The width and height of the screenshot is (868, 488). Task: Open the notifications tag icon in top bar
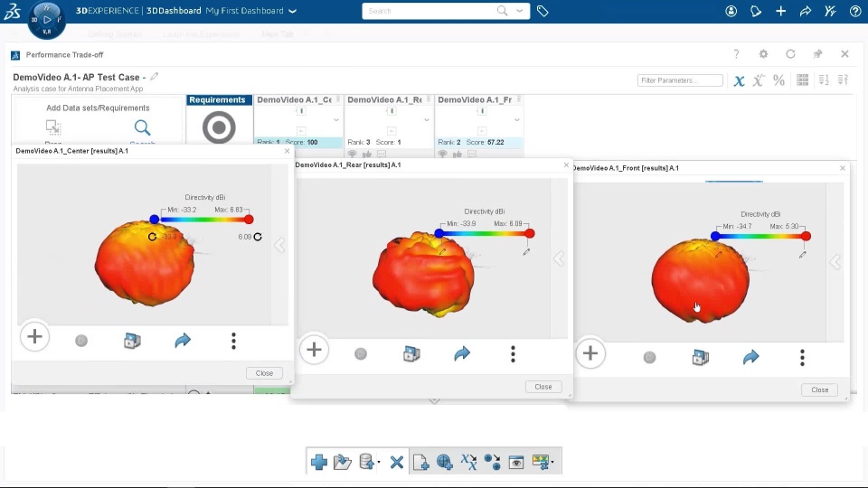coord(756,11)
